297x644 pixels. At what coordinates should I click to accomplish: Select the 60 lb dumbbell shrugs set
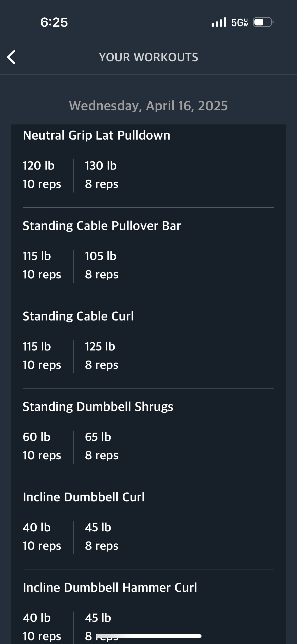click(42, 446)
